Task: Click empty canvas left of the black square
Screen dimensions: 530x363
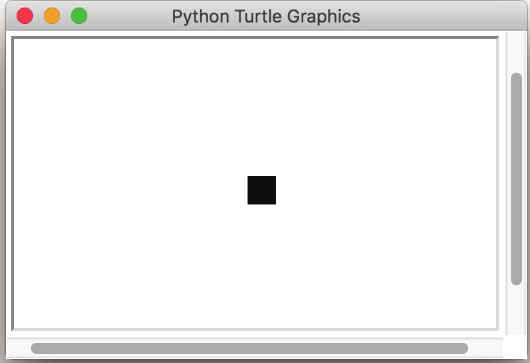Action: click(x=130, y=190)
